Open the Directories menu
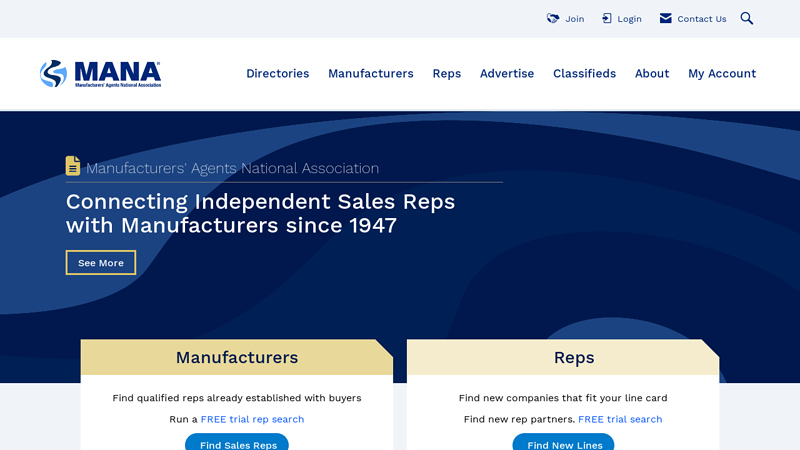This screenshot has height=450, width=800. 278,73
